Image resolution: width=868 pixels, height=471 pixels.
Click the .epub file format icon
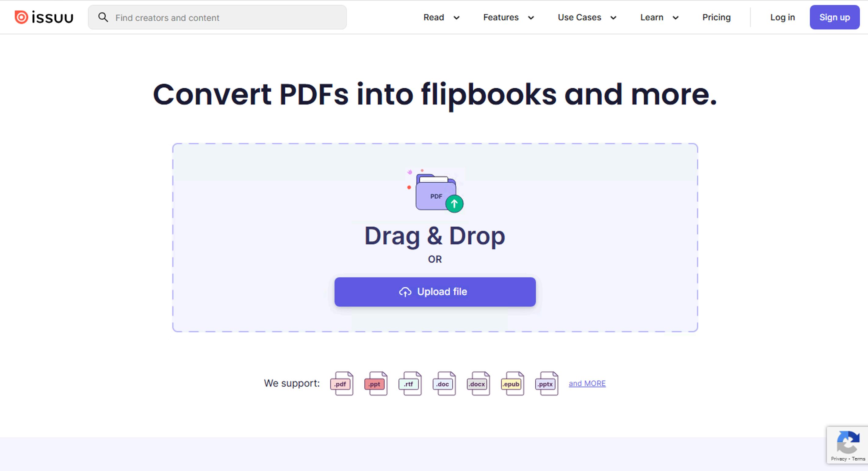coord(512,383)
